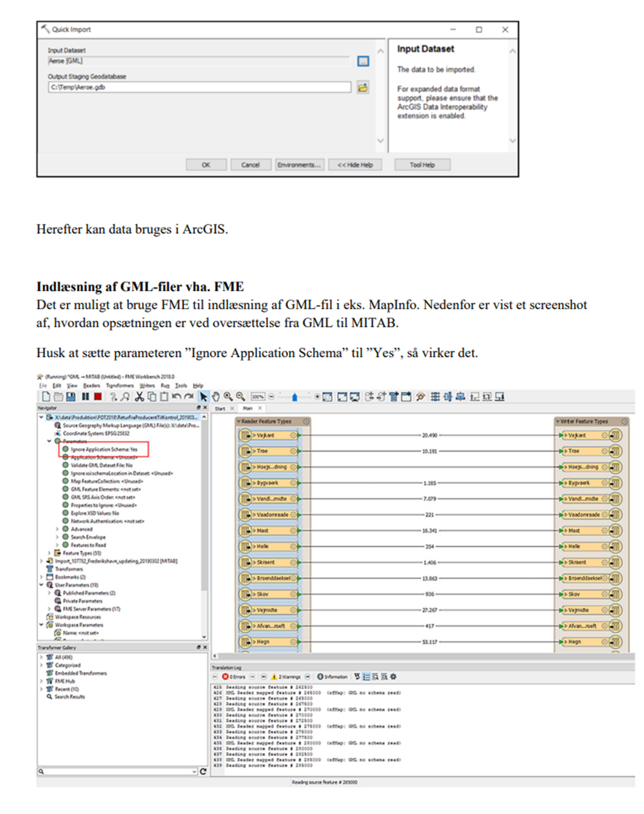Click the zoom in magnifier icon
This screenshot has height=814, width=644.
[228, 397]
